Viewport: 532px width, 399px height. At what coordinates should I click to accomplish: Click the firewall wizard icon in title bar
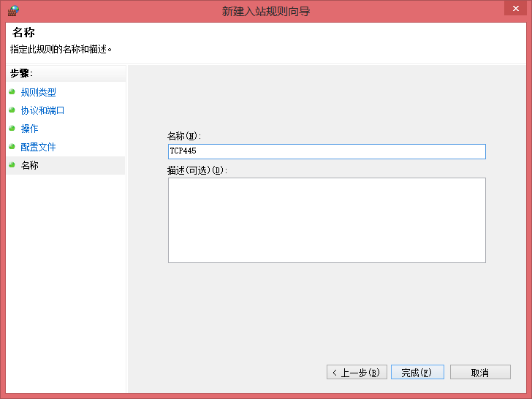coord(13,11)
